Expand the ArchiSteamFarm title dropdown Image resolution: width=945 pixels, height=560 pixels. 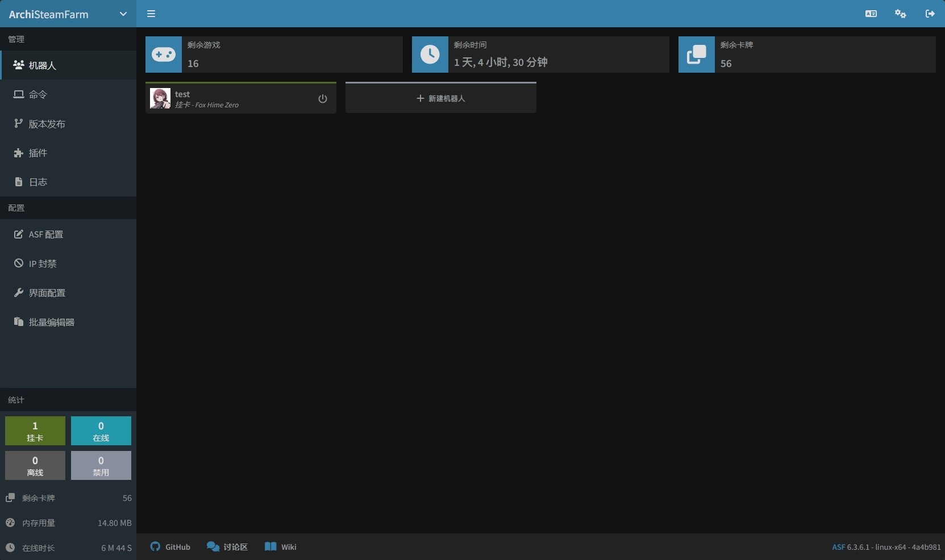(123, 14)
